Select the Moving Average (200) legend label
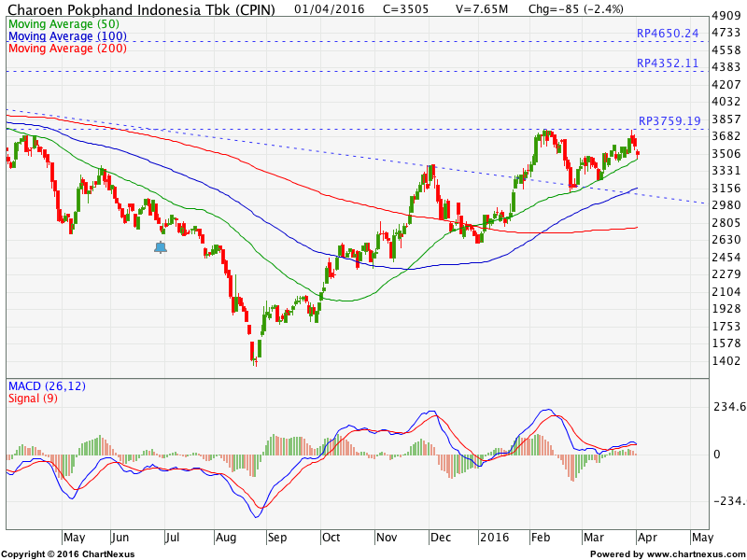747x560 pixels. (67, 49)
